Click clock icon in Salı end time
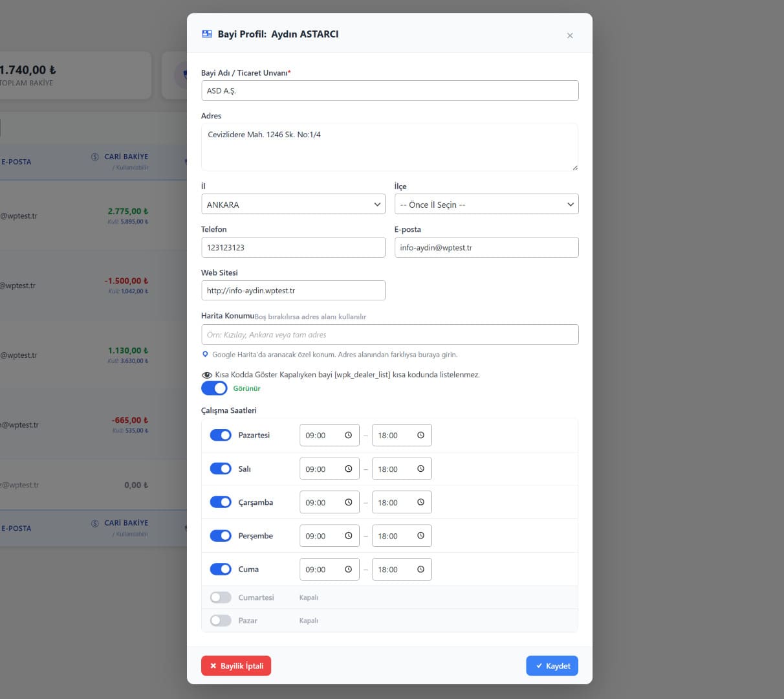This screenshot has width=784, height=699. click(420, 469)
